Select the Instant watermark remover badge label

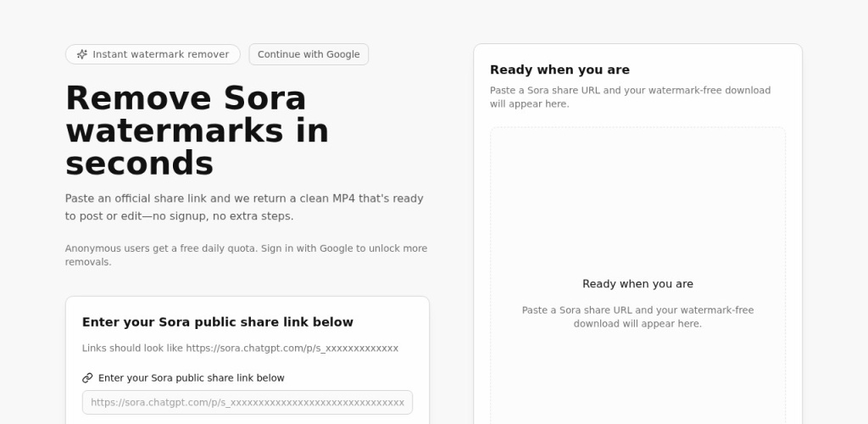[160, 54]
